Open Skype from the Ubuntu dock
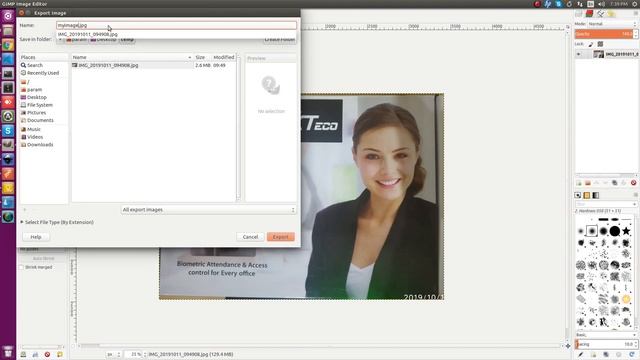 8,131
